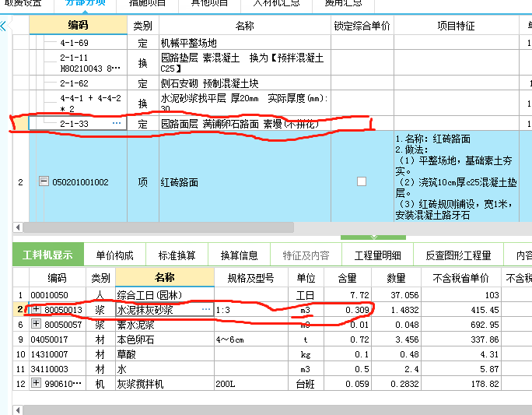
Task: Collapse the left panel with double chevron
Action: [x=3, y=26]
